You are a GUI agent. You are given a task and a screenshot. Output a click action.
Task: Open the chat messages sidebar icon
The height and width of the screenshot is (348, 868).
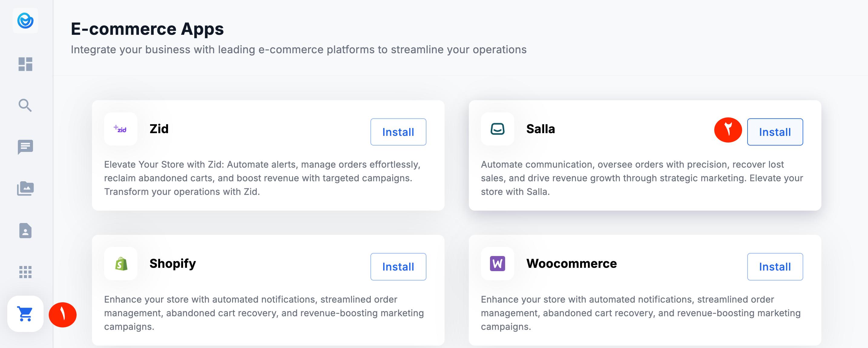pyautogui.click(x=25, y=147)
